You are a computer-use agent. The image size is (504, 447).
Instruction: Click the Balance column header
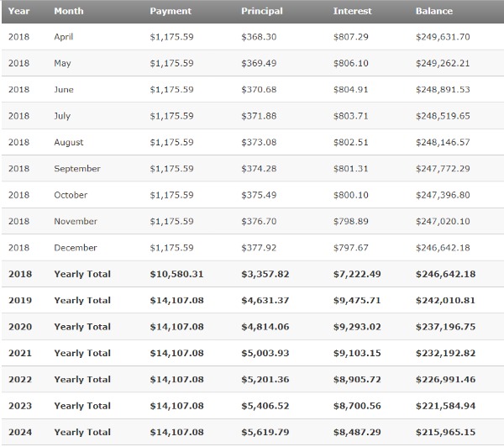[433, 11]
